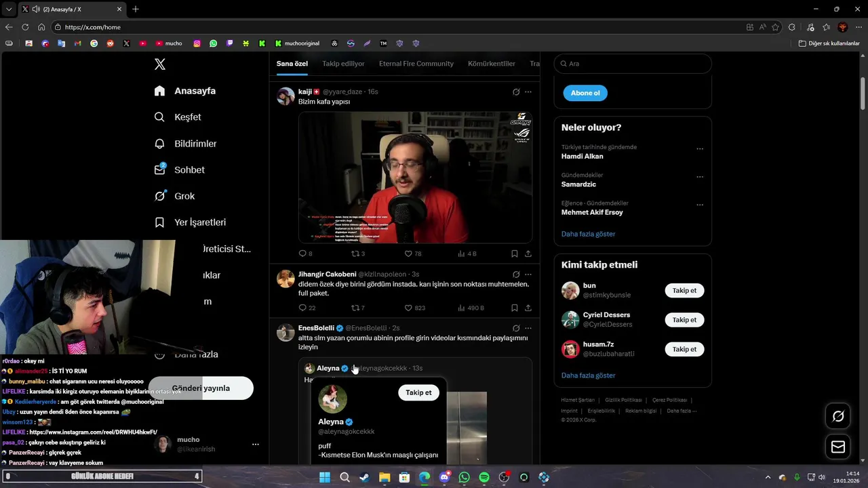Repost kaiji's post with 3 reposts
Screen dimensions: 868x488
click(x=357, y=253)
